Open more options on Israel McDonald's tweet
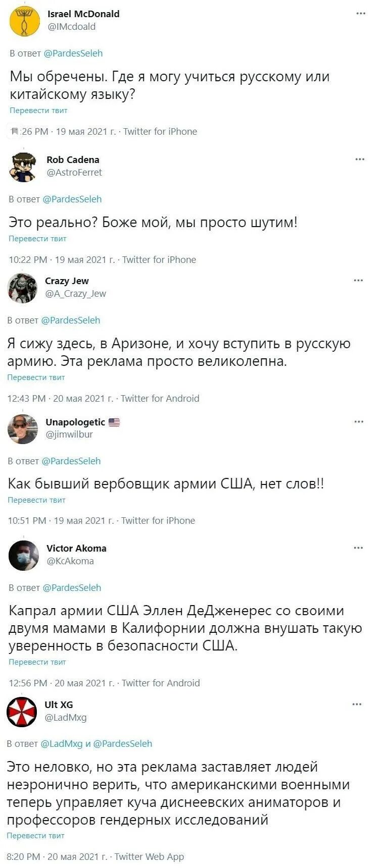The height and width of the screenshot is (868, 391). [x=361, y=13]
